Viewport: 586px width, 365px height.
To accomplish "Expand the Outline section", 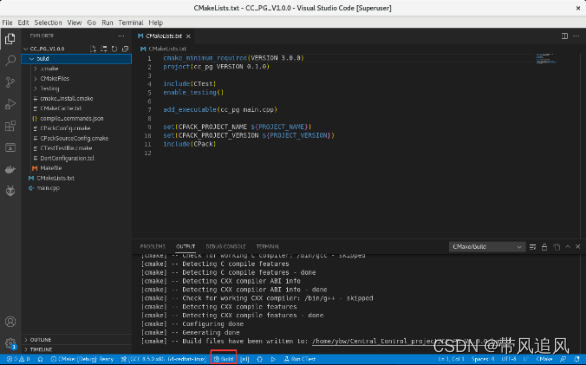I will (x=76, y=340).
